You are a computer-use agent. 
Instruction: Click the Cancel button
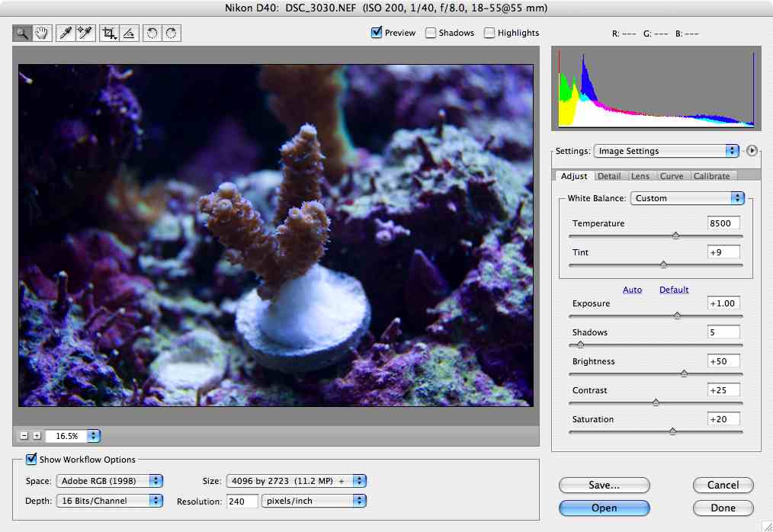(723, 486)
